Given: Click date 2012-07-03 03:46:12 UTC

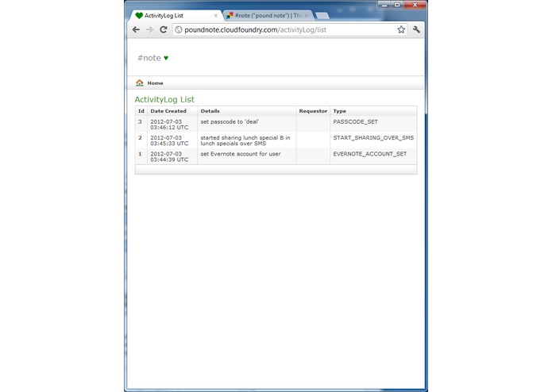Looking at the screenshot, I should pyautogui.click(x=169, y=125).
